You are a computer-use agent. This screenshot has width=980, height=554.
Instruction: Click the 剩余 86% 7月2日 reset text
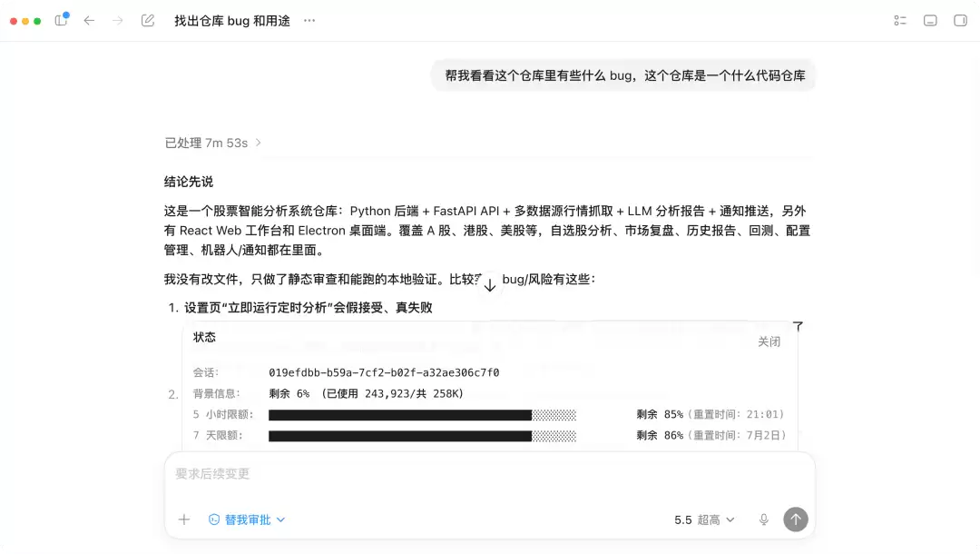(x=711, y=436)
